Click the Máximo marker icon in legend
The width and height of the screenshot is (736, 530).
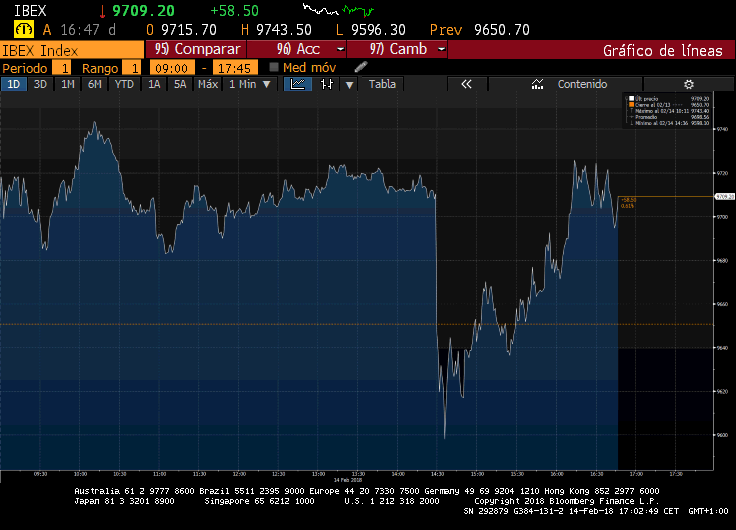click(x=632, y=111)
